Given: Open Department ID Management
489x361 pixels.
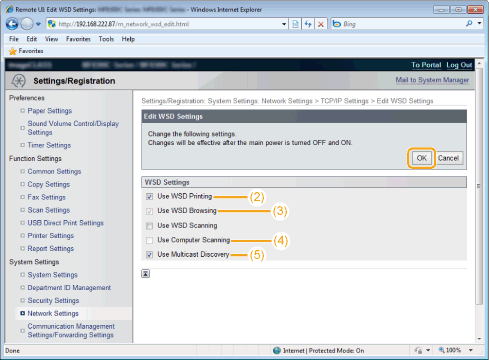Looking at the screenshot, I should 69,288.
